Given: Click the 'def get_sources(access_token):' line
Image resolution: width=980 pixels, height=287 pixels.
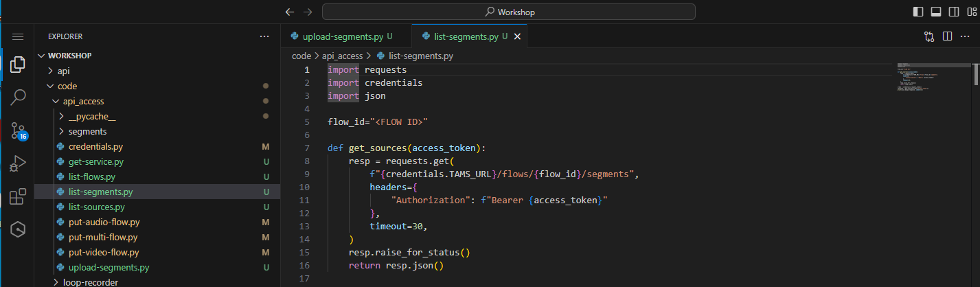Looking at the screenshot, I should click(407, 148).
